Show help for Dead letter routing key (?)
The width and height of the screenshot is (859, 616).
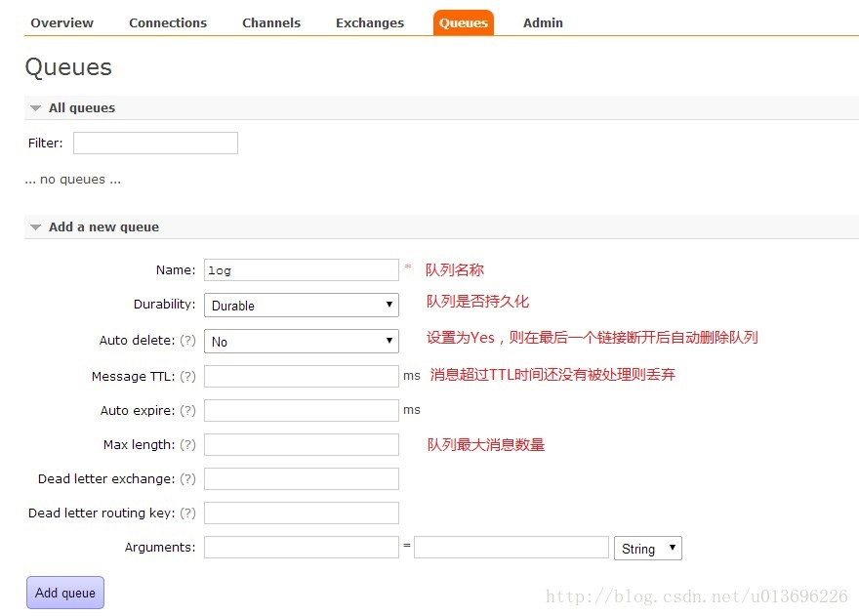coord(187,513)
